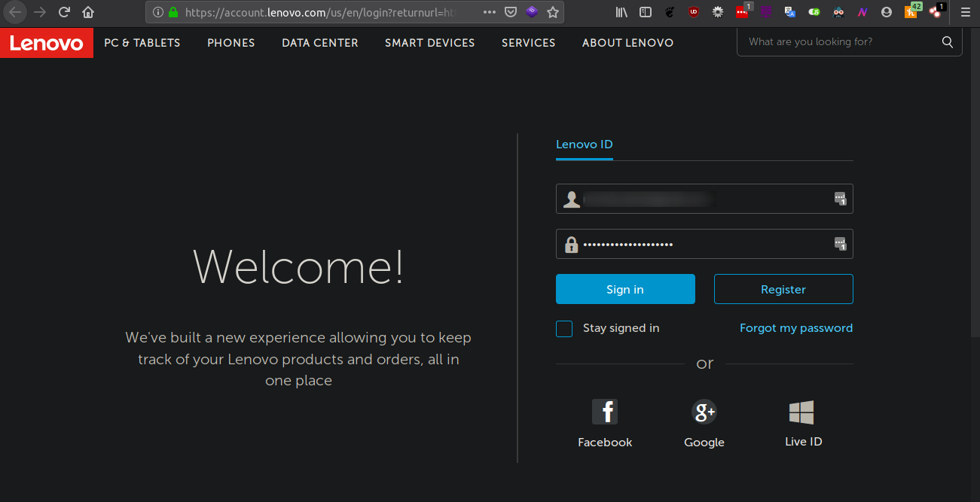Open PC & TABLETS menu
Image resolution: width=980 pixels, height=502 pixels.
142,43
